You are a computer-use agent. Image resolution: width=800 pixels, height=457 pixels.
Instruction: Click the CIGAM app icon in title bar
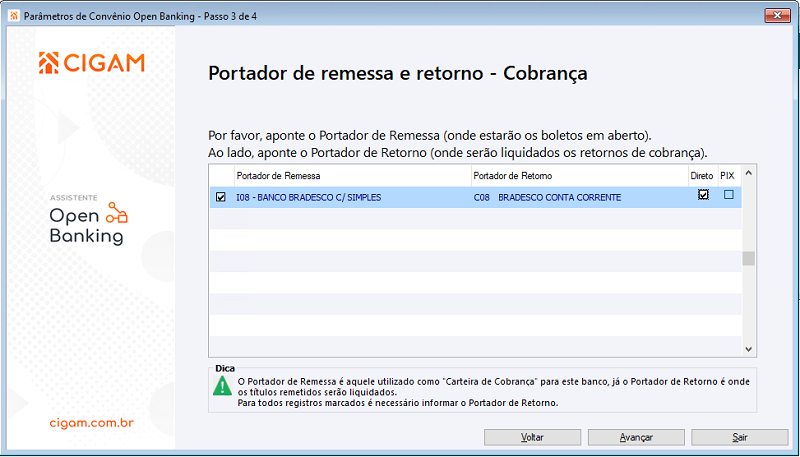[14, 16]
